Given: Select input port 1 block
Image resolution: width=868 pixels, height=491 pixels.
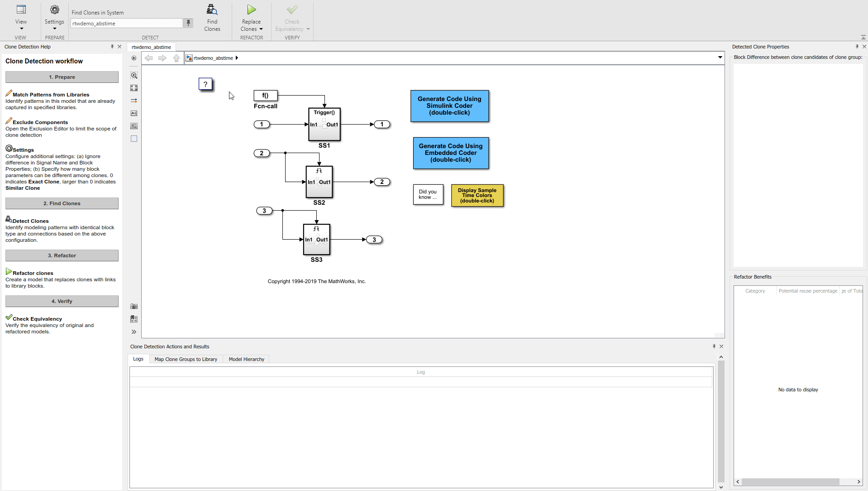Looking at the screenshot, I should 262,124.
